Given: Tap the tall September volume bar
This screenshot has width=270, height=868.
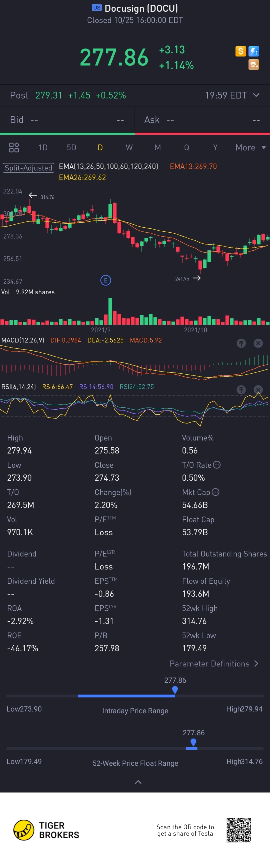Looking at the screenshot, I should [110, 311].
